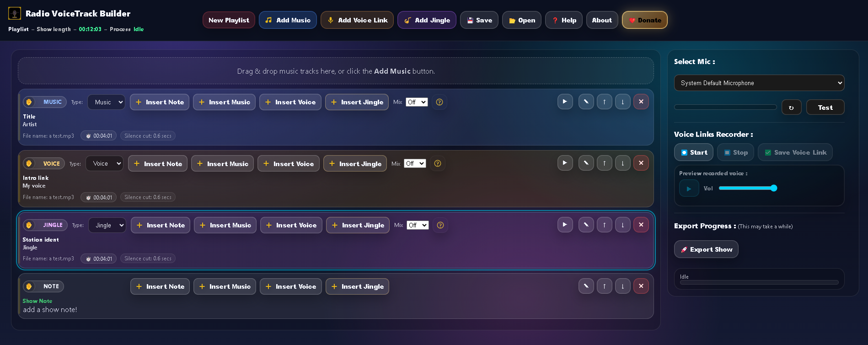Open the Help menu item
The width and height of the screenshot is (868, 345).
coord(563,20)
